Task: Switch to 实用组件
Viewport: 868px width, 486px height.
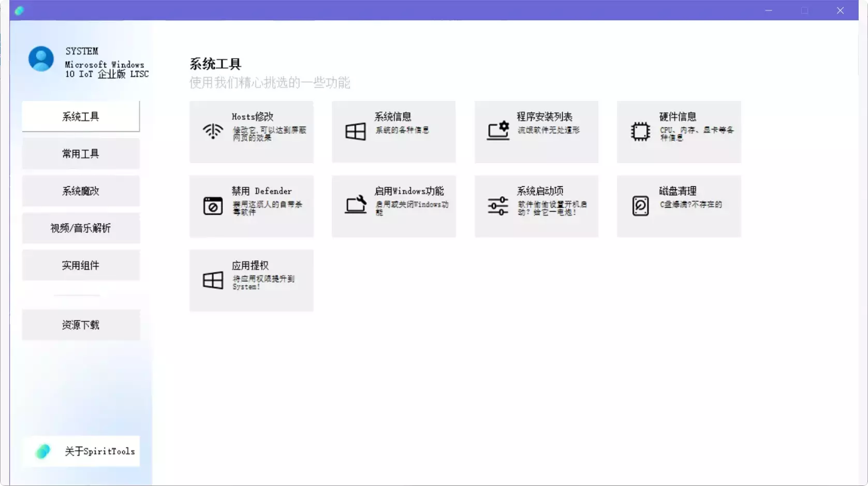Action: click(x=81, y=265)
